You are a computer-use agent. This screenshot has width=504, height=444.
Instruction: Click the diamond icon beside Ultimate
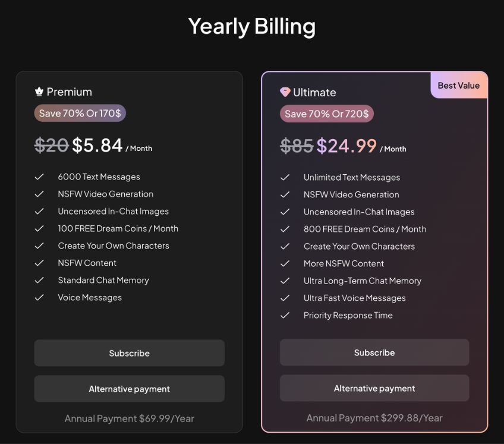(x=286, y=92)
